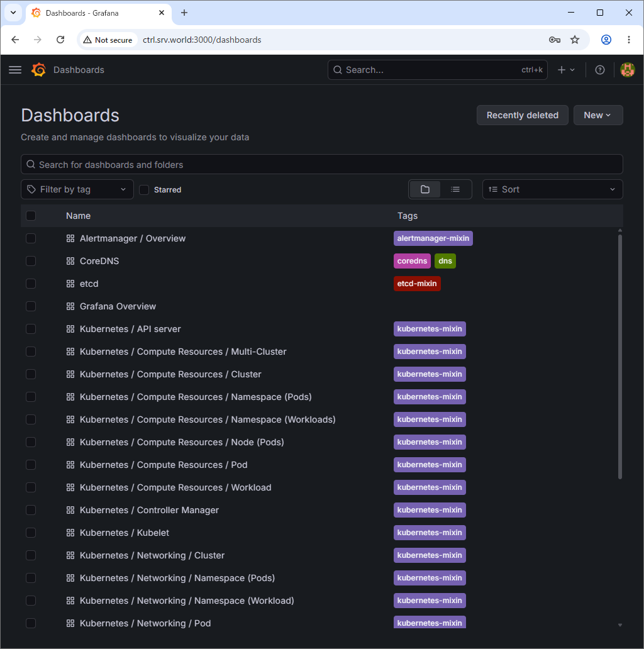Open the user profile avatar menu
644x649 pixels.
click(628, 70)
